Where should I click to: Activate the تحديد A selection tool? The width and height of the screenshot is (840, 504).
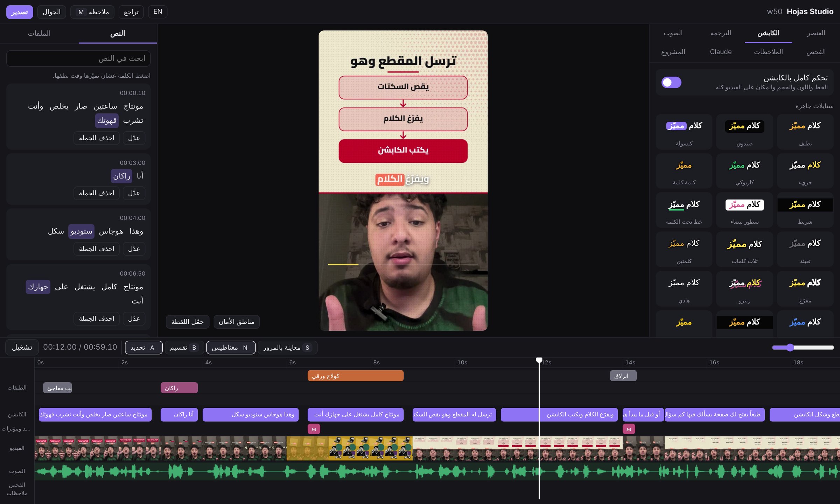(143, 348)
